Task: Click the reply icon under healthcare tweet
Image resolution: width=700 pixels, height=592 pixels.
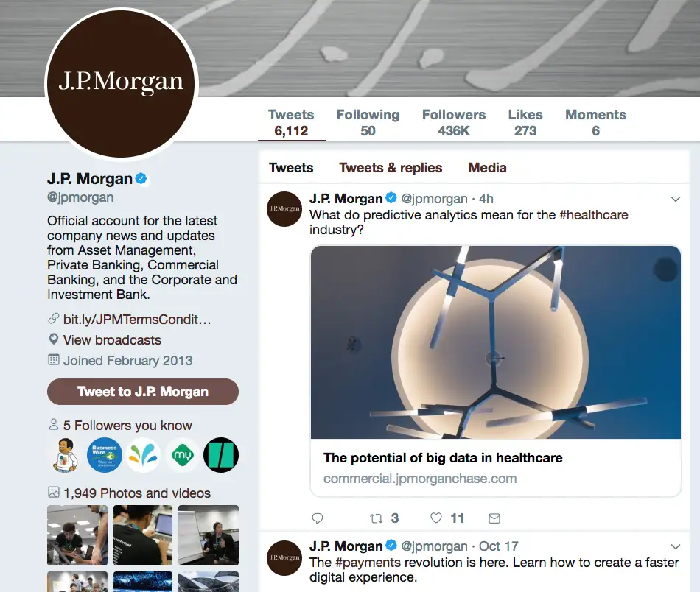Action: tap(318, 518)
